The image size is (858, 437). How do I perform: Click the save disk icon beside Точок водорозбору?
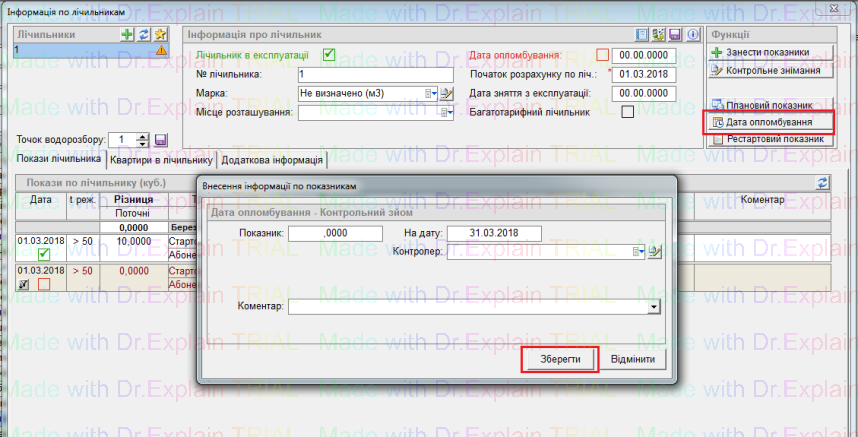click(x=161, y=140)
